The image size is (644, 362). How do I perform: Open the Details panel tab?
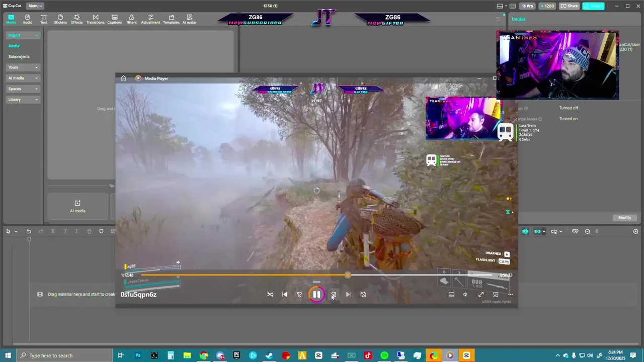point(518,19)
